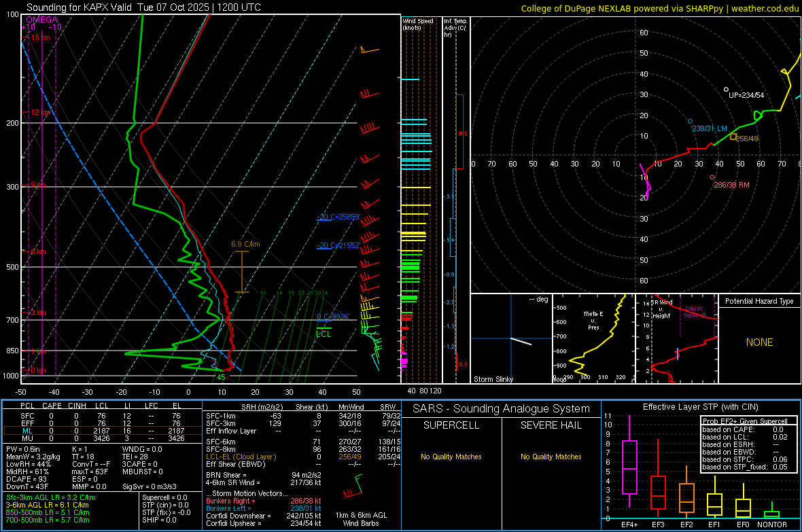This screenshot has height=532, width=802.
Task: Click the Effective Layer STP (with CIN) title
Action: [700, 407]
